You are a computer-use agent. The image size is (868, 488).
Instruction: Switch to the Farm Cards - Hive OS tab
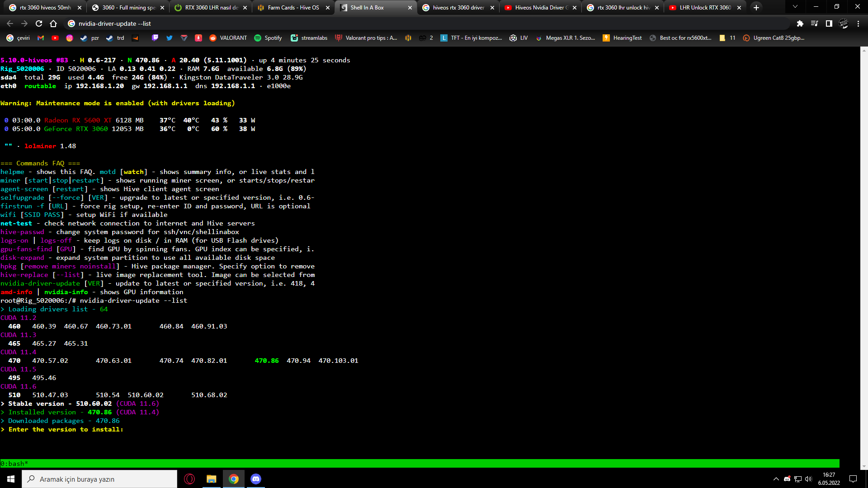tap(293, 8)
